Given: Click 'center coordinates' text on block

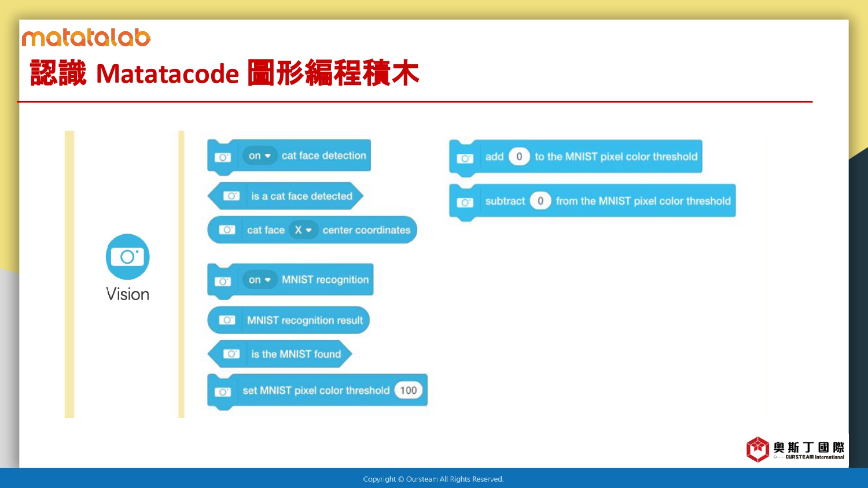Looking at the screenshot, I should (366, 230).
